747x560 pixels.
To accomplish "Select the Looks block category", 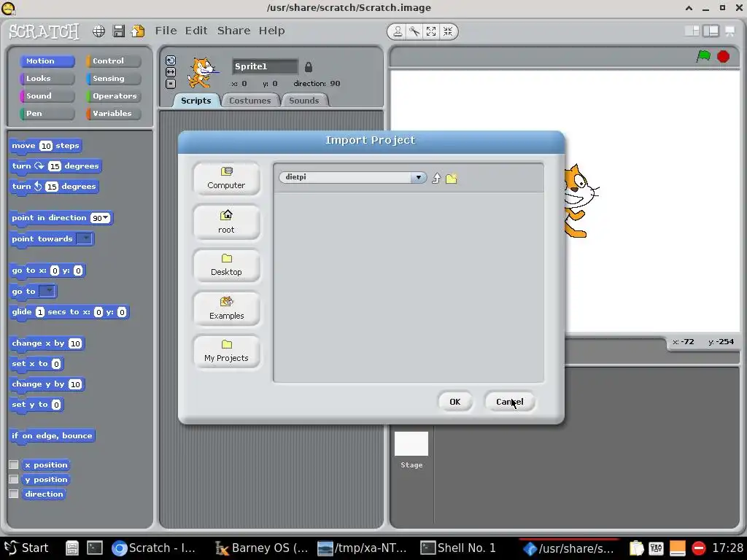I will pos(47,79).
